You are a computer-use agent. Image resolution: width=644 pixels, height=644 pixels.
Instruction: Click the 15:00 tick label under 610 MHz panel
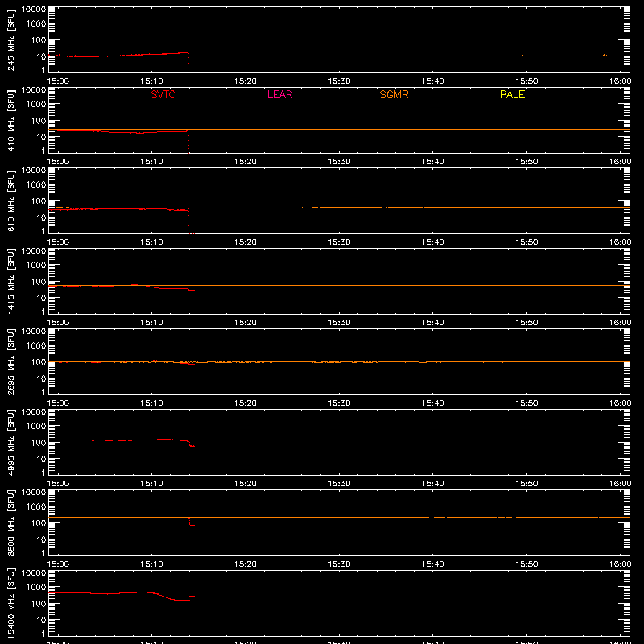click(x=58, y=242)
